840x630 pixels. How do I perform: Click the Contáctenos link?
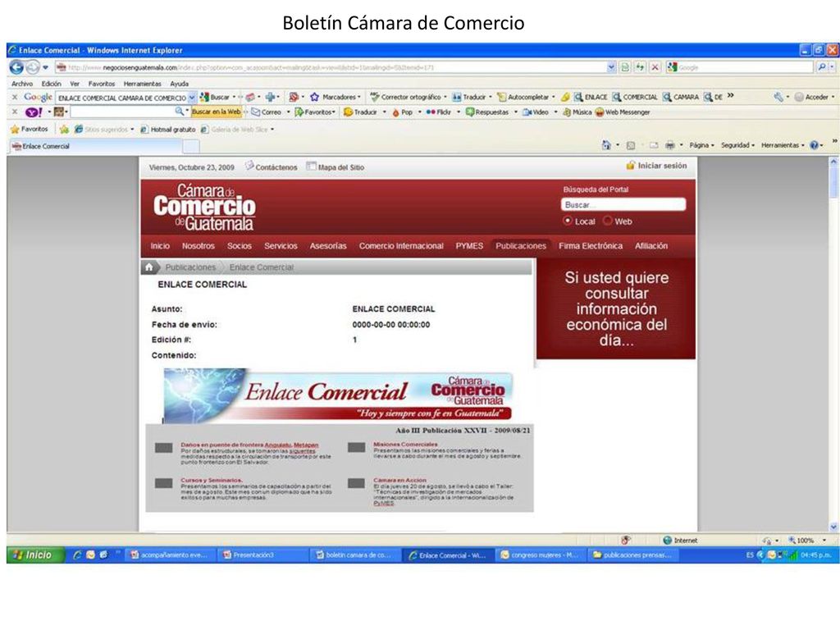point(271,167)
